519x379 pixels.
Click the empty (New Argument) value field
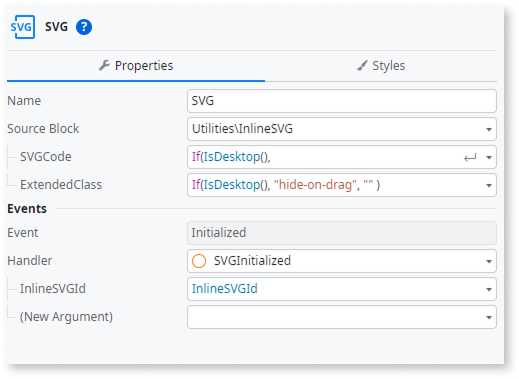(342, 317)
